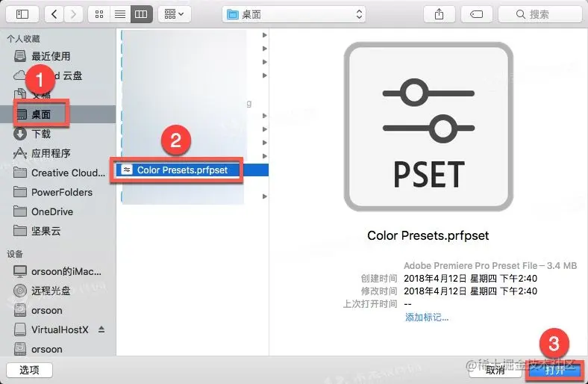This screenshot has width=588, height=384.
Task: Click the 坚果云 folder icon
Action: [20, 231]
